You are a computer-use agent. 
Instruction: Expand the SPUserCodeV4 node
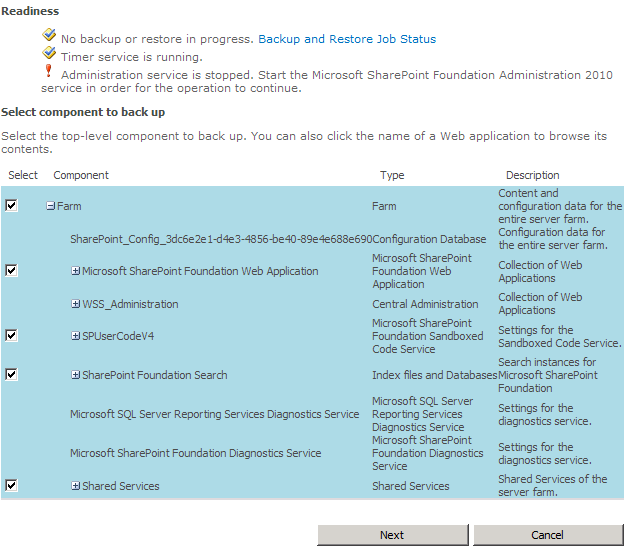point(75,336)
